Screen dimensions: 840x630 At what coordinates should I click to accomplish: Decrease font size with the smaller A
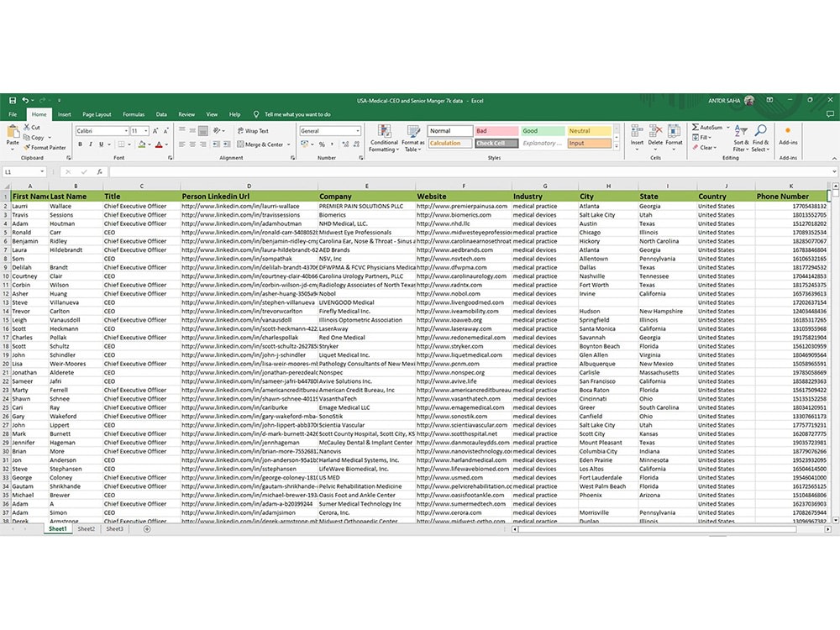point(166,131)
